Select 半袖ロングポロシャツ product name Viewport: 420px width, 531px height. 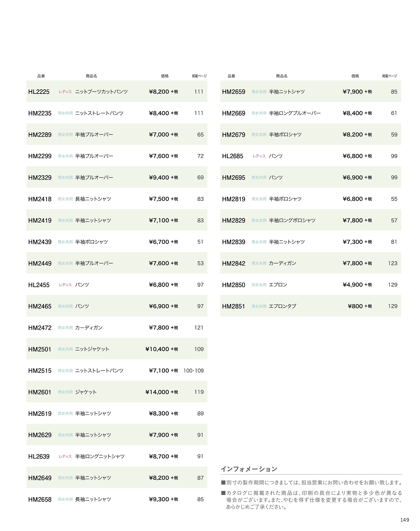[x=292, y=221]
